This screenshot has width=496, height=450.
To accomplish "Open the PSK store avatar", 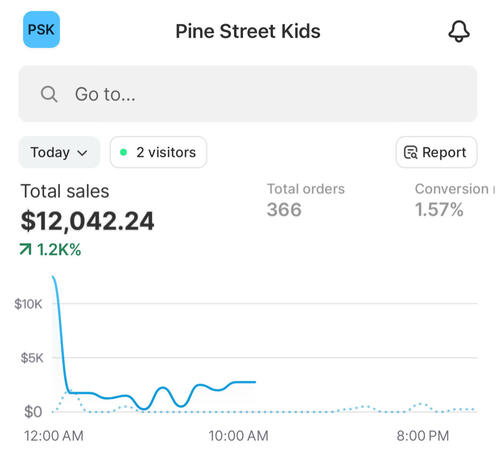I will (41, 29).
